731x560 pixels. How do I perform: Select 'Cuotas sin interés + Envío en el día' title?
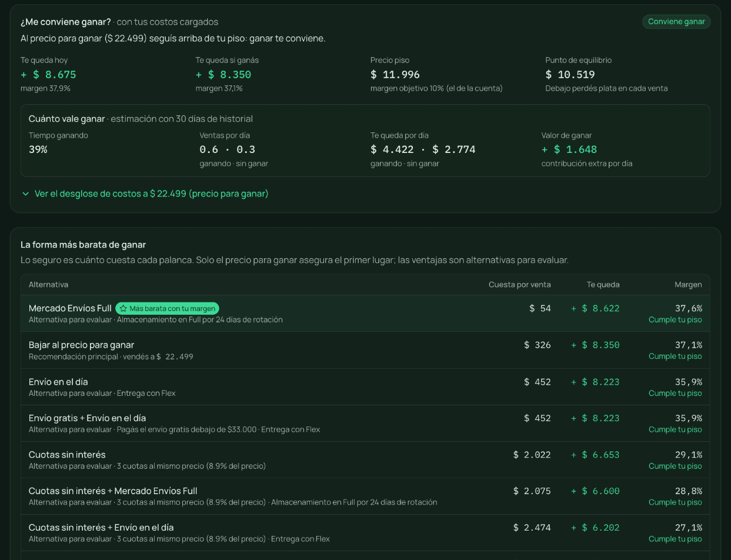coord(101,528)
